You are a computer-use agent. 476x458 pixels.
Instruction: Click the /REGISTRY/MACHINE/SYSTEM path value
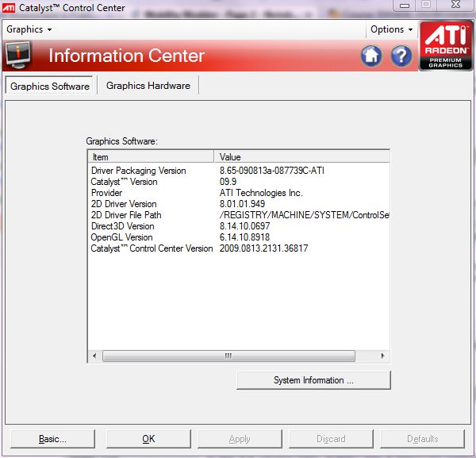(x=304, y=215)
